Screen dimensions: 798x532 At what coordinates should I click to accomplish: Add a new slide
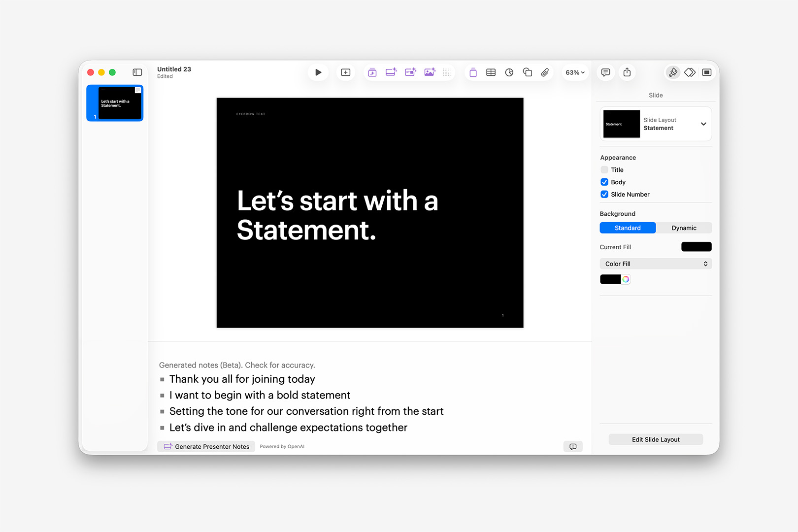(x=345, y=72)
